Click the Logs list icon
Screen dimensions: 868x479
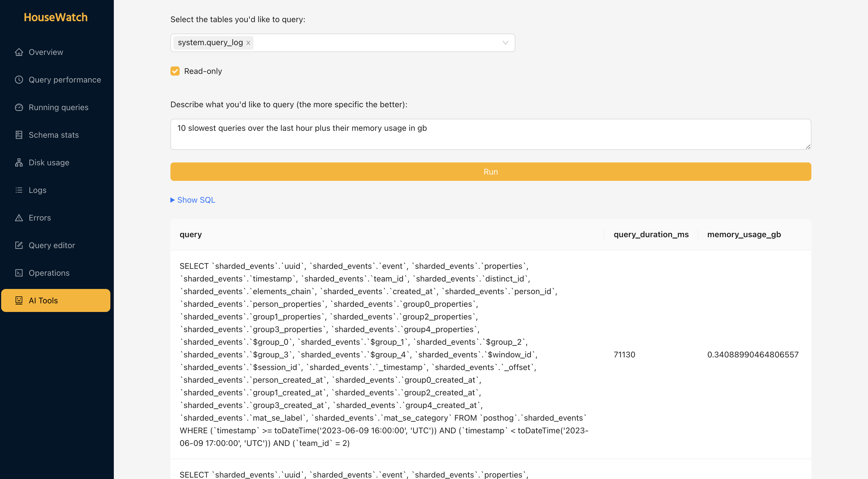pos(19,190)
